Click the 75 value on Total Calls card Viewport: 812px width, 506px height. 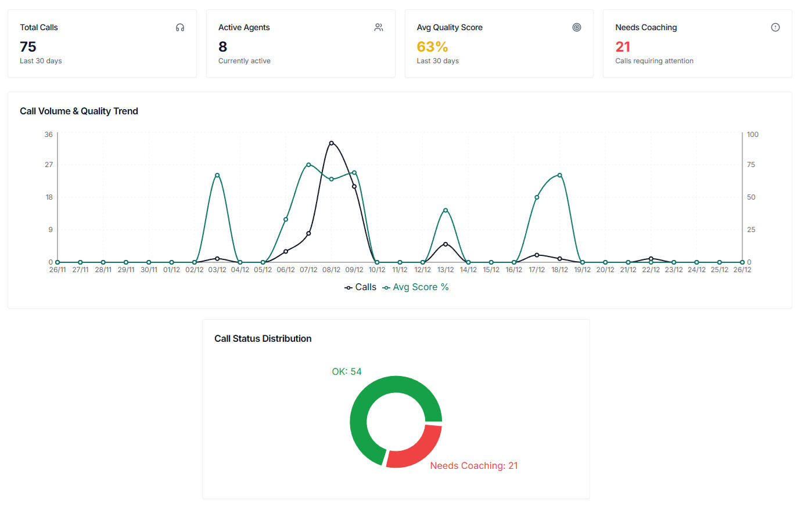(28, 46)
